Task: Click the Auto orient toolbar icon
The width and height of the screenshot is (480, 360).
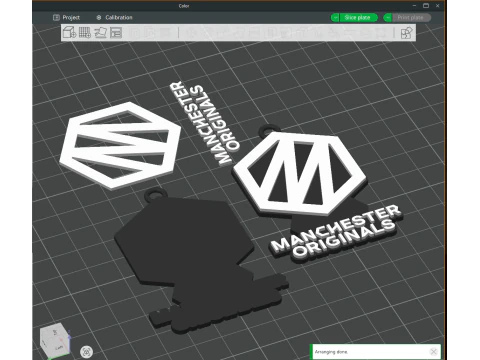Action: (x=100, y=33)
